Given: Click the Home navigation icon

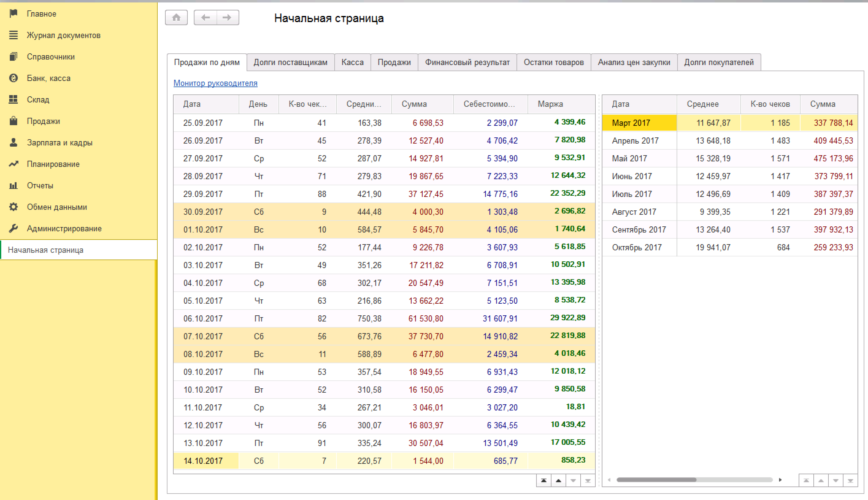Looking at the screenshot, I should (176, 17).
